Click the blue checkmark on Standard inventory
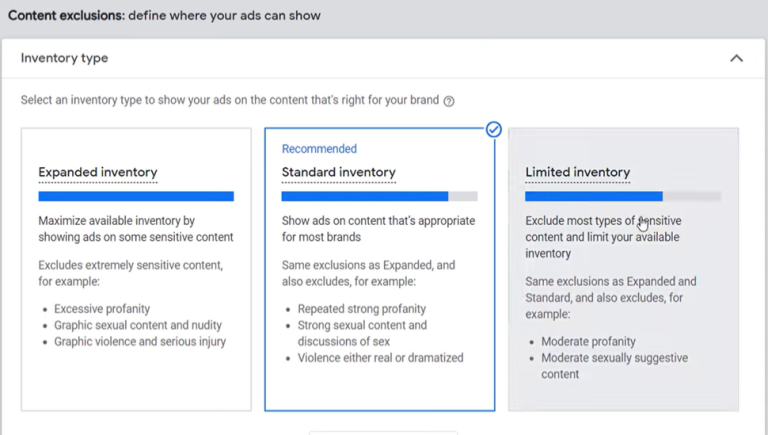The width and height of the screenshot is (768, 435). (x=493, y=130)
